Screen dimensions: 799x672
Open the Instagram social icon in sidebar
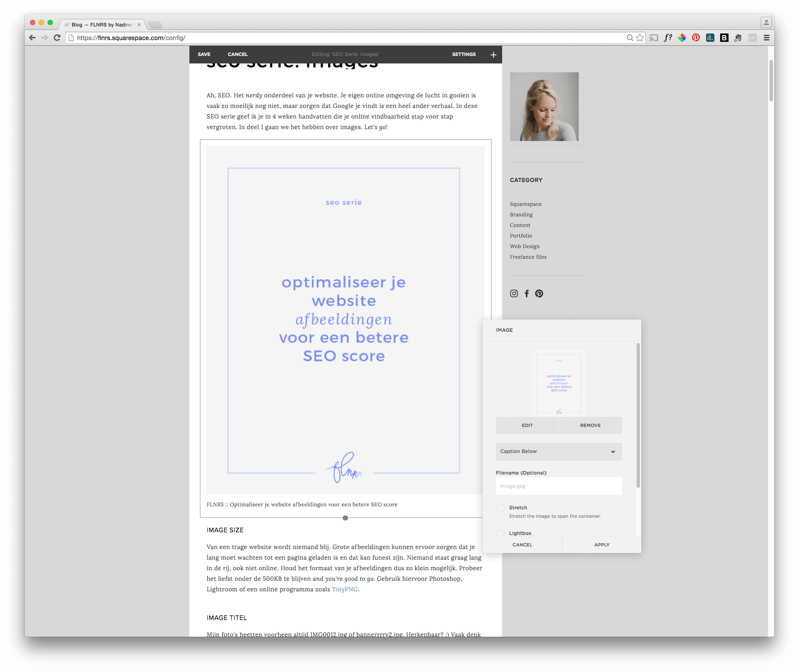(514, 293)
